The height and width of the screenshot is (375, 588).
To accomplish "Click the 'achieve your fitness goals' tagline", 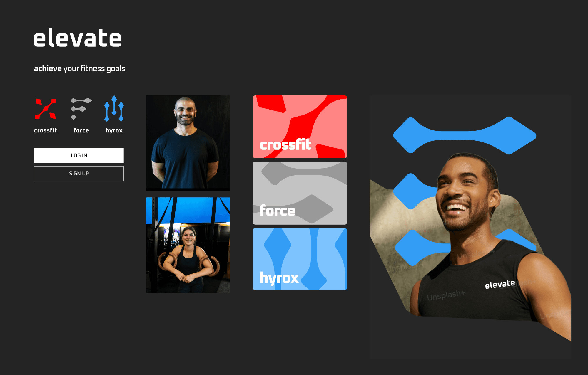I will 79,68.
